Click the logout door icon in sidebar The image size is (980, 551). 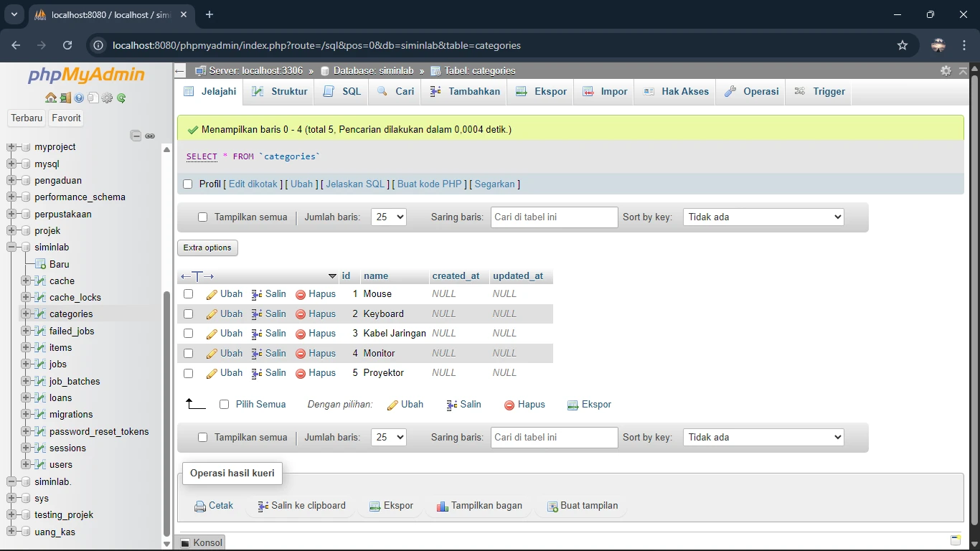pyautogui.click(x=65, y=98)
